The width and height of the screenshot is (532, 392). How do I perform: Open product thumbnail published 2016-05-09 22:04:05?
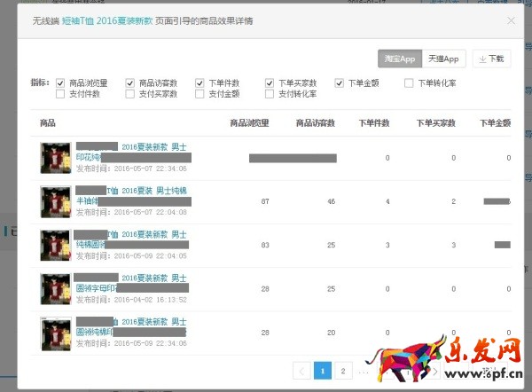coord(56,245)
